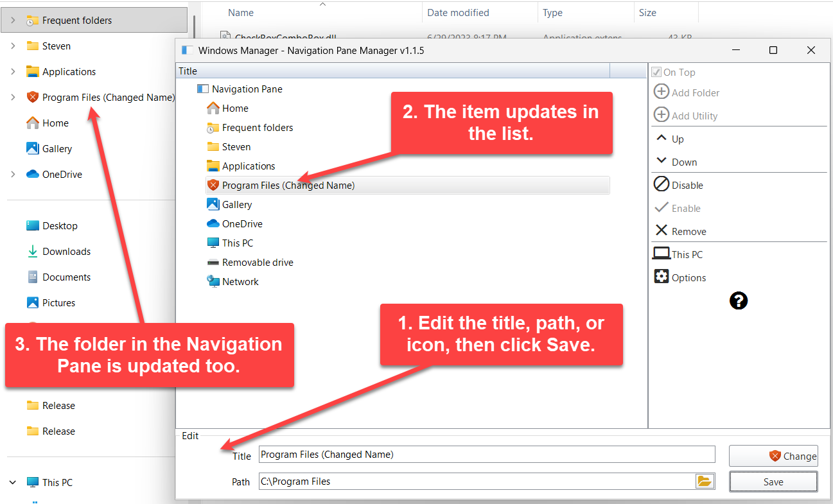This screenshot has width=833, height=504.
Task: Click the This PC laptop icon in side panel
Action: (661, 254)
